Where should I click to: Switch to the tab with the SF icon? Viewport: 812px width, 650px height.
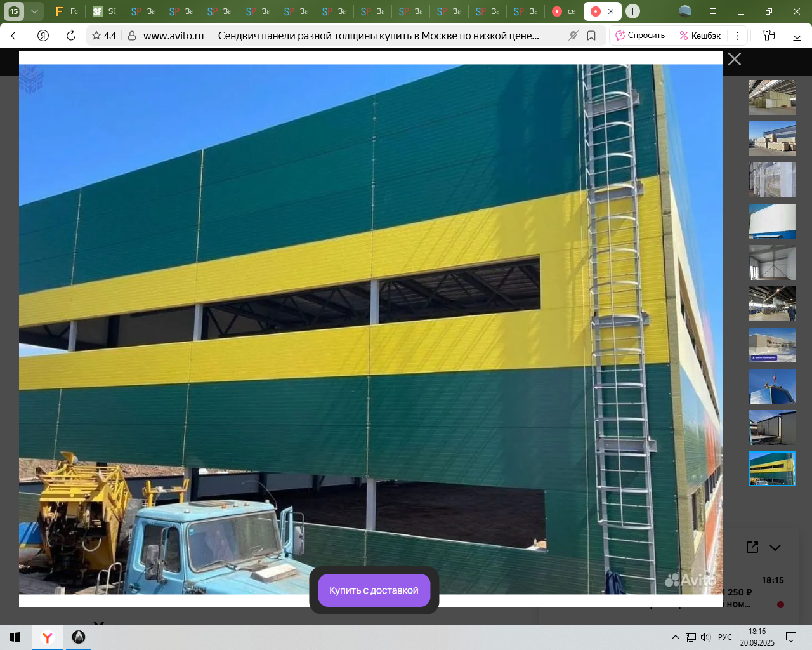click(x=104, y=11)
